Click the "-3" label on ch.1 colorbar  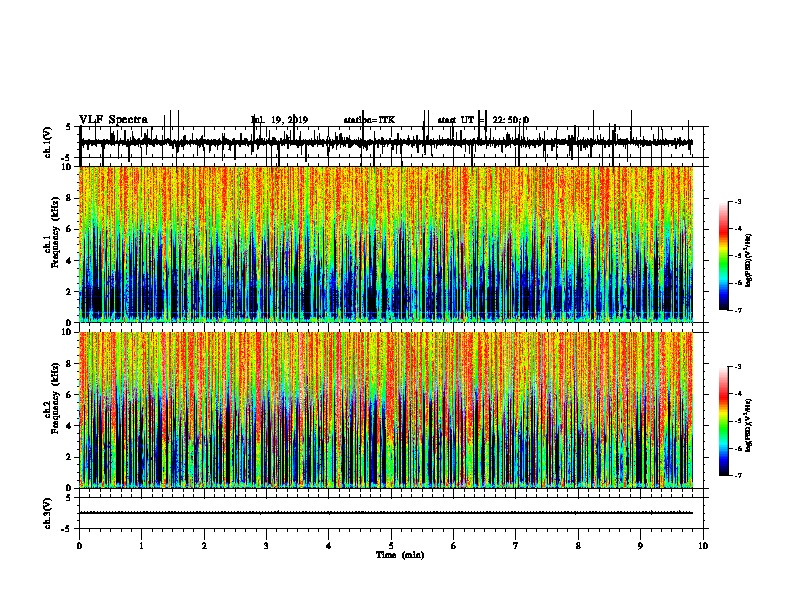tap(738, 201)
